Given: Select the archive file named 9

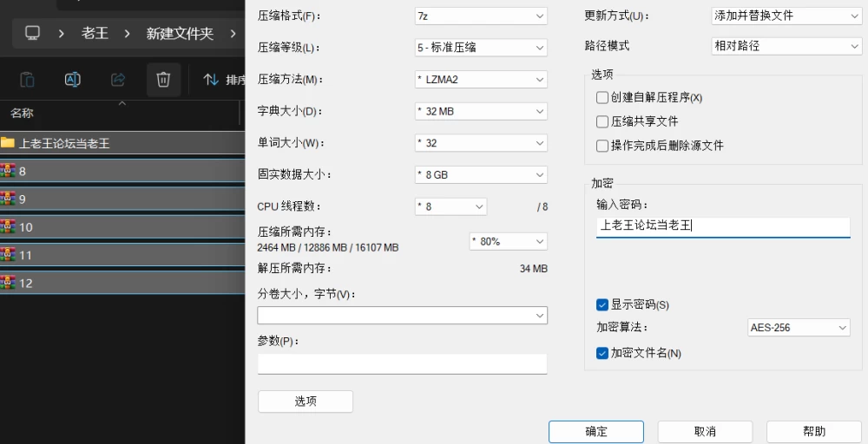Looking at the screenshot, I should [x=122, y=199].
